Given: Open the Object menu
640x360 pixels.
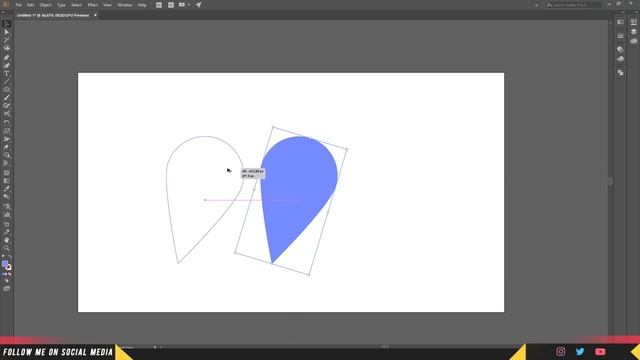Looking at the screenshot, I should tap(45, 5).
